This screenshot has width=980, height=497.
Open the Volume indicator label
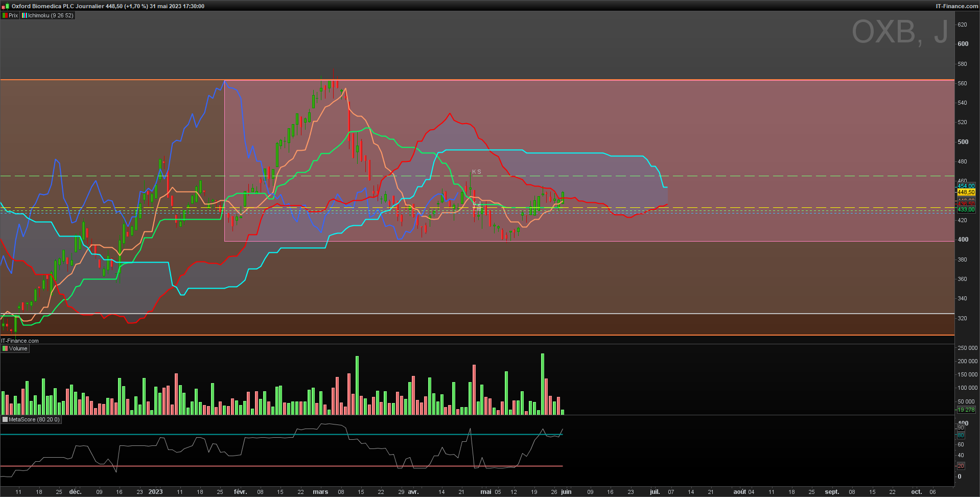tap(18, 348)
